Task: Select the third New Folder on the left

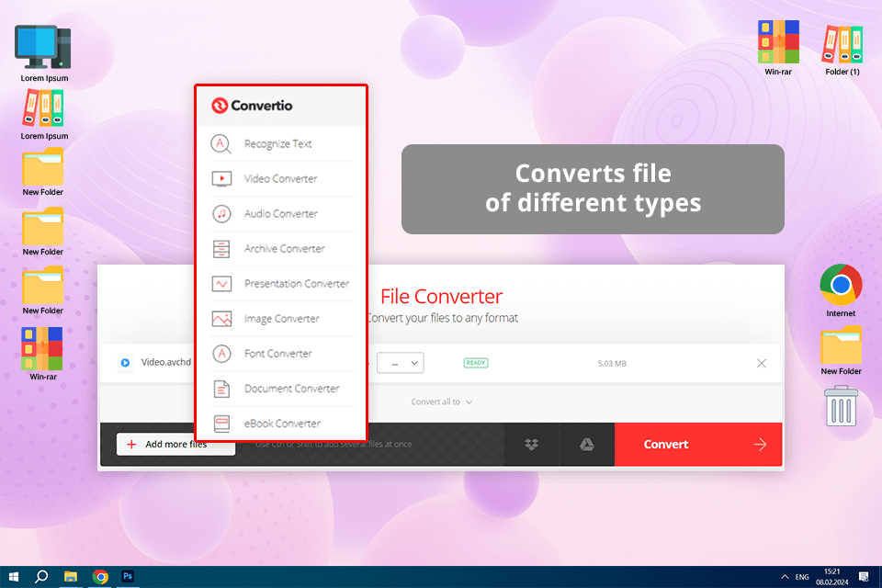Action: (43, 289)
